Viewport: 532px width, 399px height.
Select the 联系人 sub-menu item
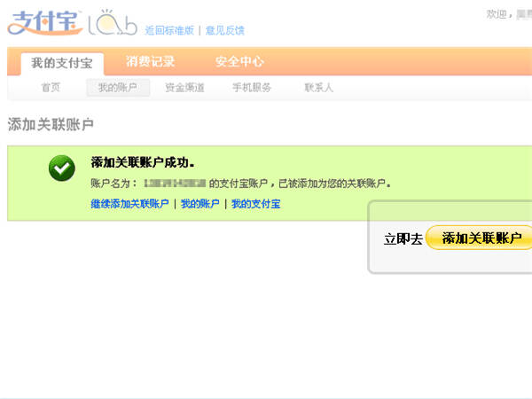pos(319,88)
